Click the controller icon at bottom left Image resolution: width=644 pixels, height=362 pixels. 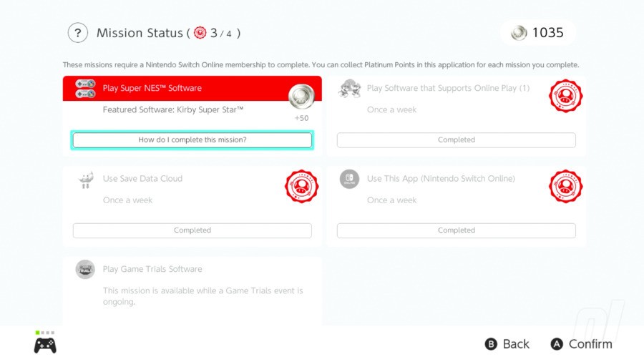(x=45, y=345)
